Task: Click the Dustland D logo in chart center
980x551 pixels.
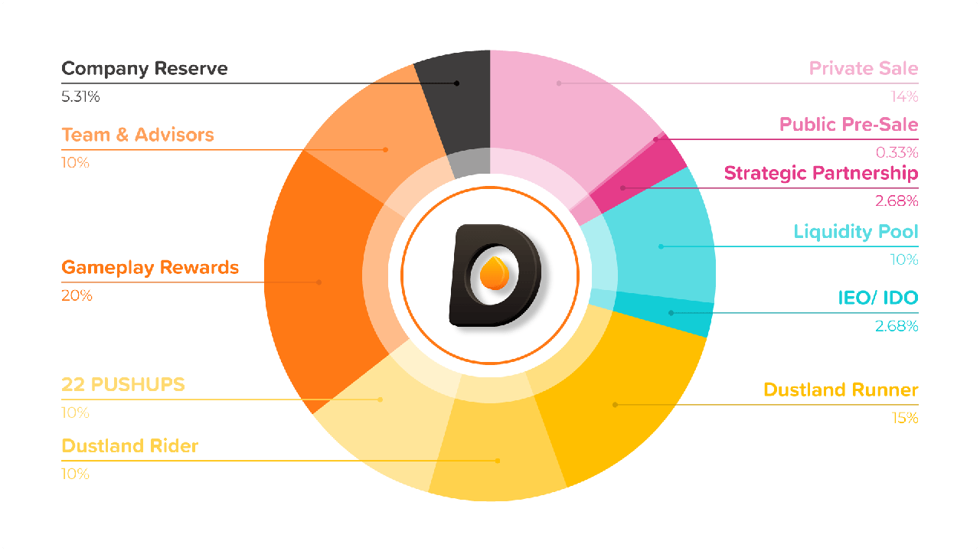Action: (x=495, y=275)
